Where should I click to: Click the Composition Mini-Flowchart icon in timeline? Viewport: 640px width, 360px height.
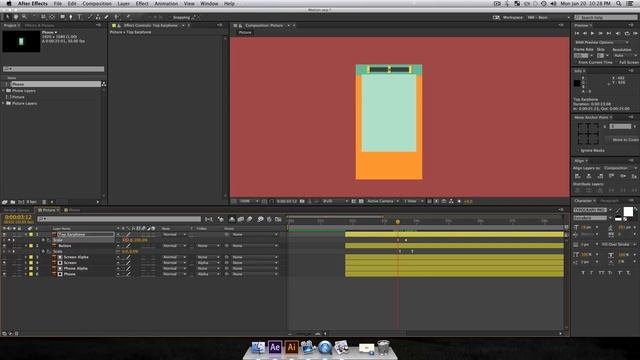click(x=209, y=219)
